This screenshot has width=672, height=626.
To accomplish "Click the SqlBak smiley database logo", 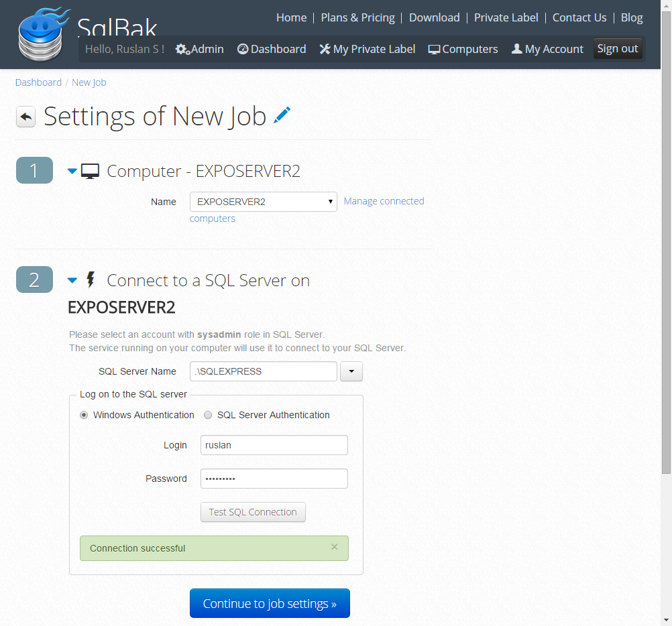I will [x=43, y=34].
